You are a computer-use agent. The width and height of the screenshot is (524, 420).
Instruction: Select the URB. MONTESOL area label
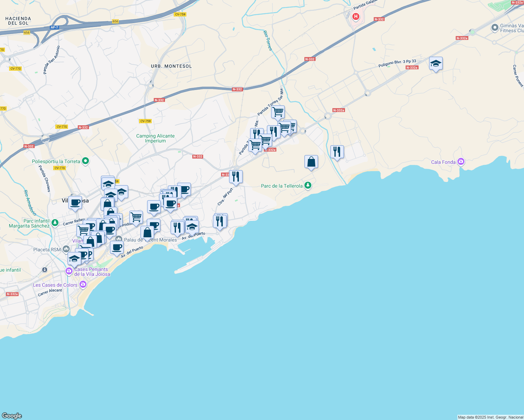(171, 66)
